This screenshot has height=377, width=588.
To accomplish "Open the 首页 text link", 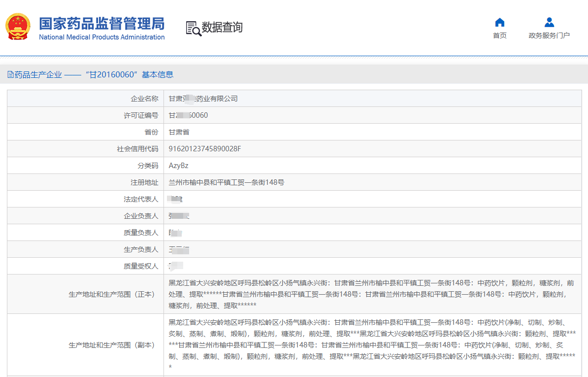I will [499, 35].
